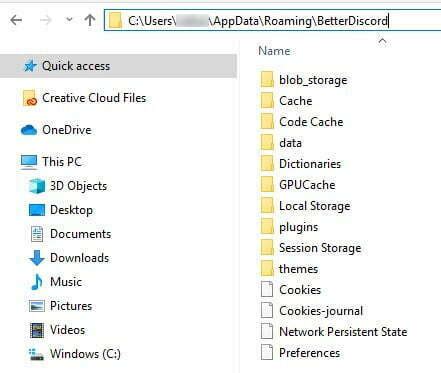
Task: Click the Local Storage folder icon
Action: (267, 206)
